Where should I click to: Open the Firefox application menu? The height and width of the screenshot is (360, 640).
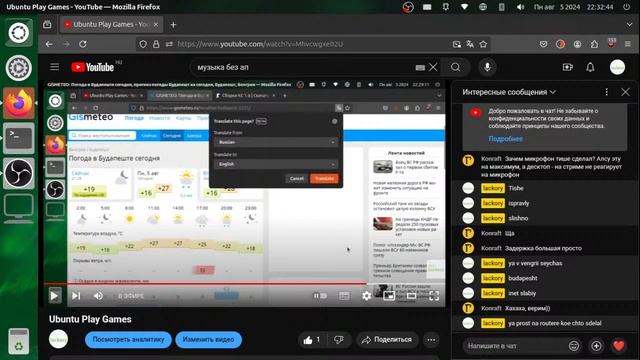click(x=628, y=44)
